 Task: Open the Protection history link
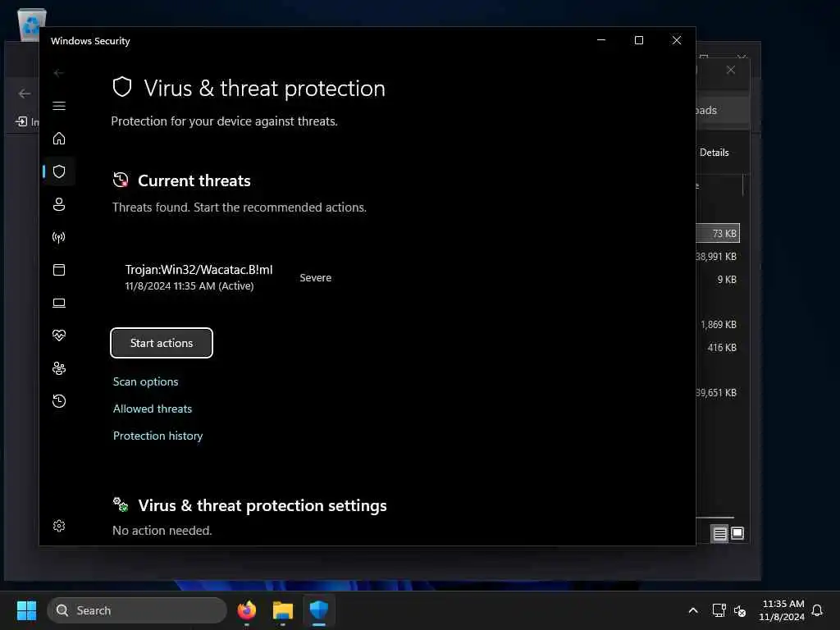[158, 436]
